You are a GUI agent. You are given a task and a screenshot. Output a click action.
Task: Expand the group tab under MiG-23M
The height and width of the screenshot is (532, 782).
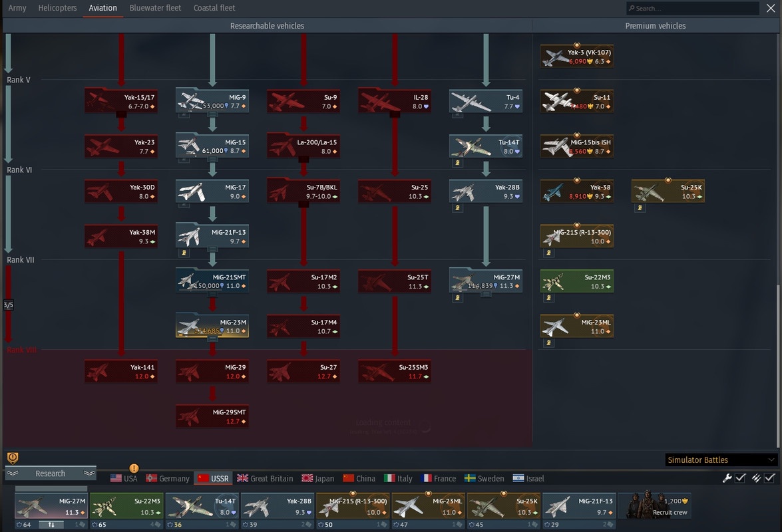pos(212,340)
